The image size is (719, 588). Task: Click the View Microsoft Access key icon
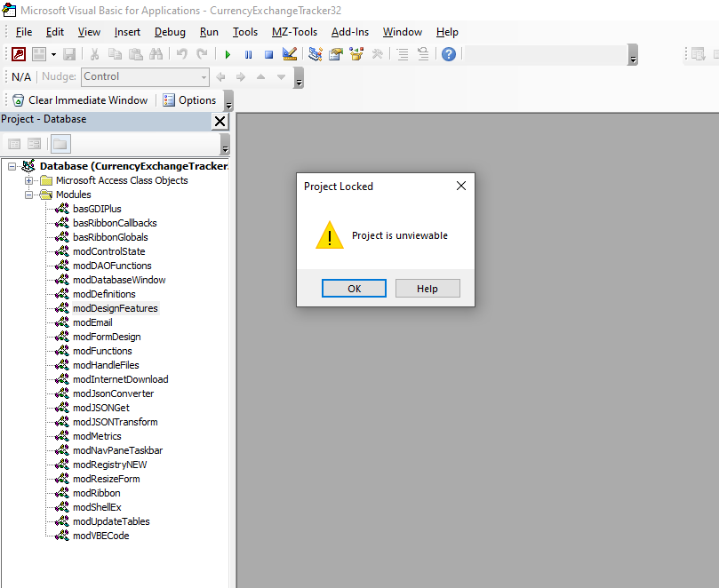(x=19, y=54)
